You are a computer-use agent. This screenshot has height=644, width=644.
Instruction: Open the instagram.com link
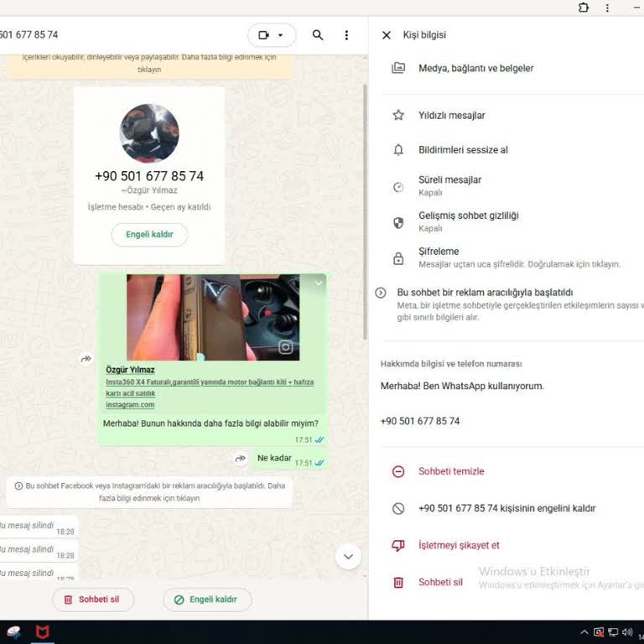pos(130,405)
